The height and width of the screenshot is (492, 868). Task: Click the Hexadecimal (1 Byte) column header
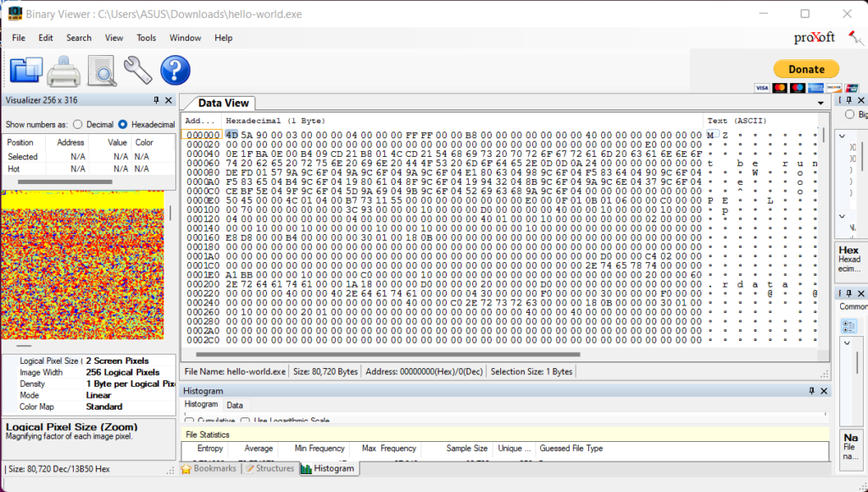coord(275,120)
